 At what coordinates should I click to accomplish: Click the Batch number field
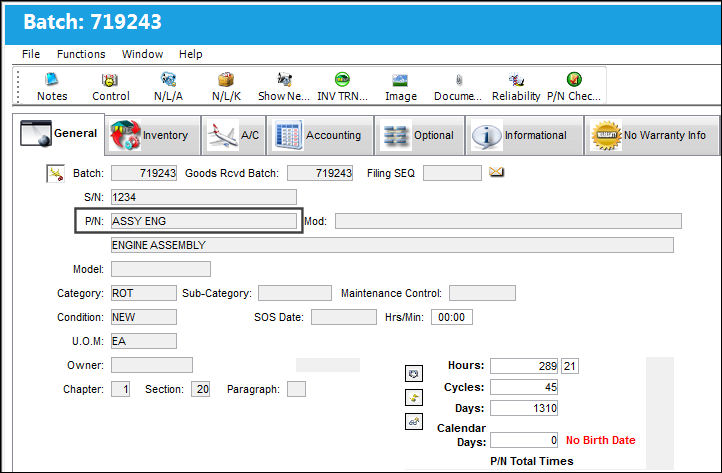(x=144, y=173)
